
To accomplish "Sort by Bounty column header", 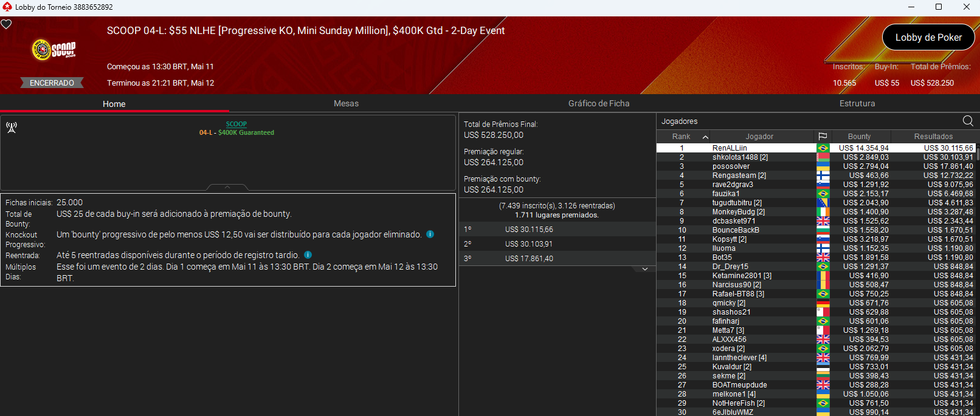I will click(859, 137).
